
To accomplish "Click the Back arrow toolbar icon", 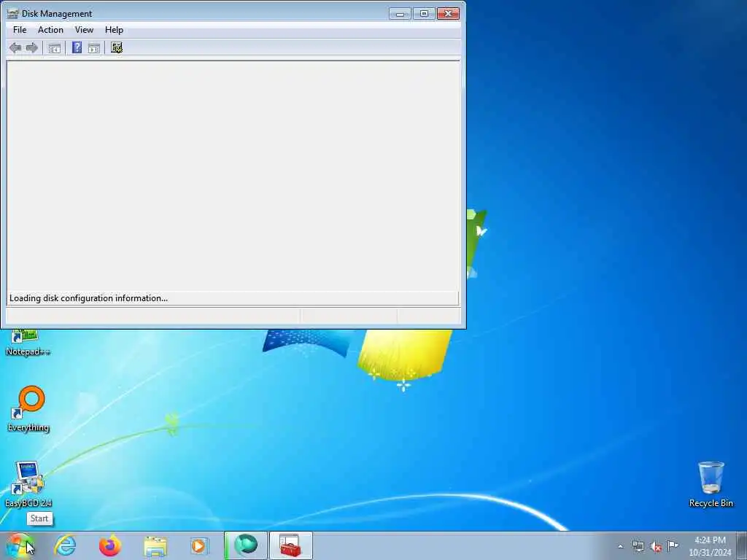I will pyautogui.click(x=15, y=47).
